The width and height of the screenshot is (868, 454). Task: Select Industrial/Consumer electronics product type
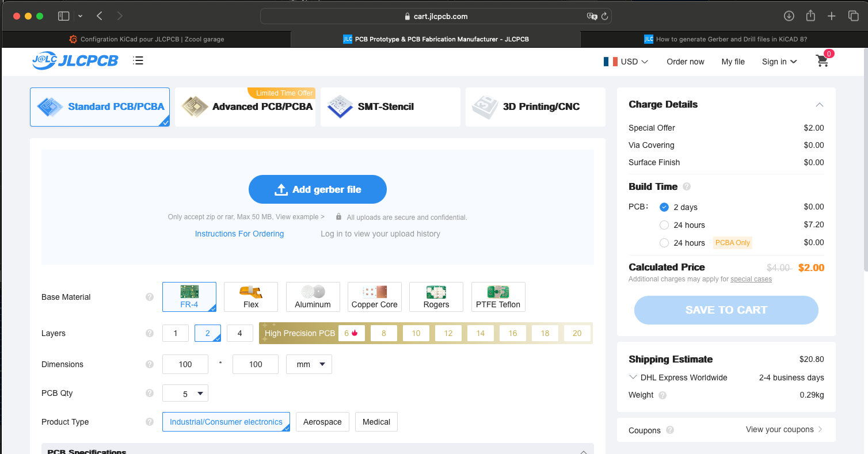(226, 422)
